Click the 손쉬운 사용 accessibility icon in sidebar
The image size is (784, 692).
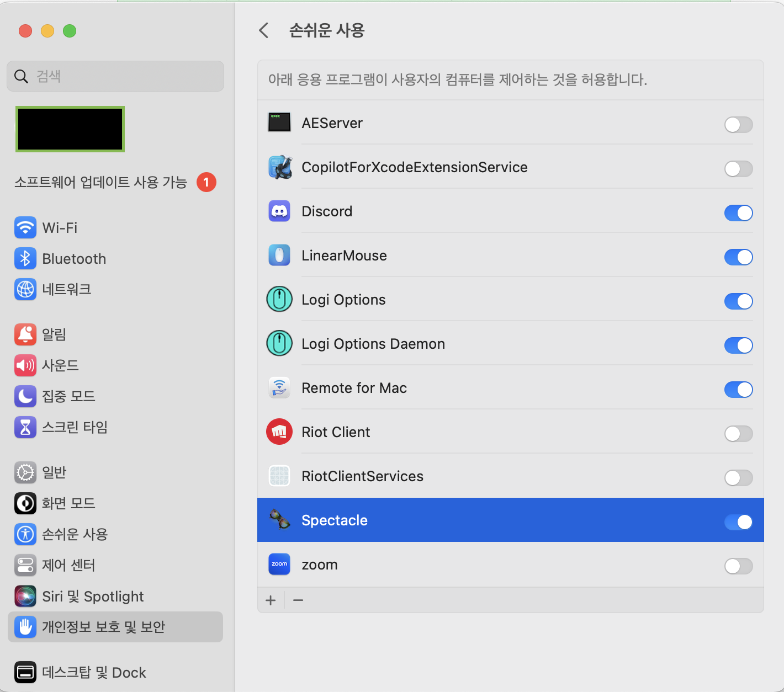(25, 534)
